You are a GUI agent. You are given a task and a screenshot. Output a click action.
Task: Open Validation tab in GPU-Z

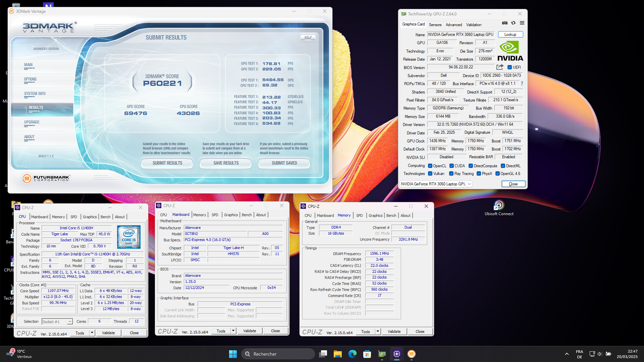click(474, 25)
